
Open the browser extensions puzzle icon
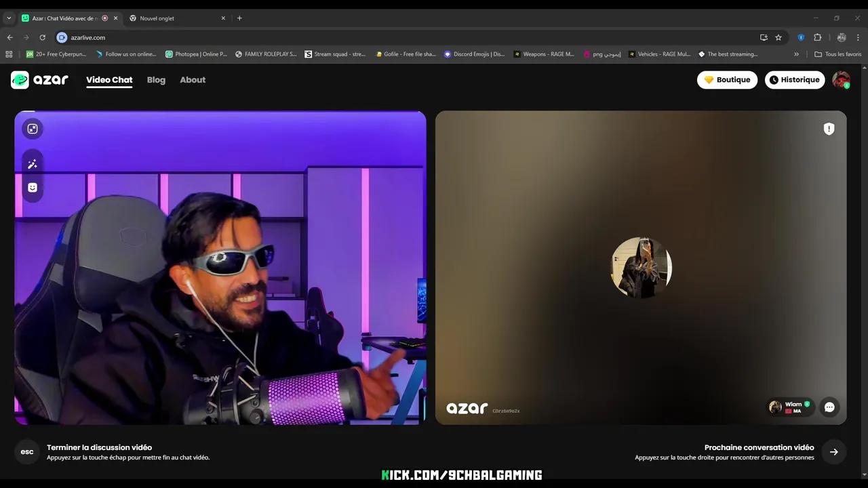click(x=817, y=37)
